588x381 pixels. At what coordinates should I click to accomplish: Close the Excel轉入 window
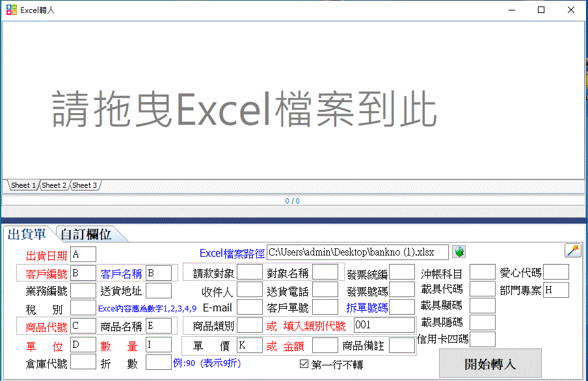tap(570, 10)
